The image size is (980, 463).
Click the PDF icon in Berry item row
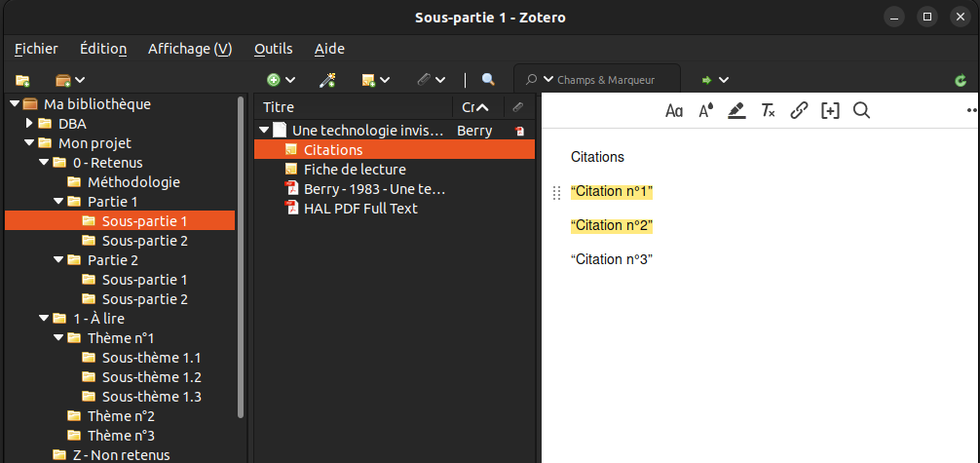519,132
